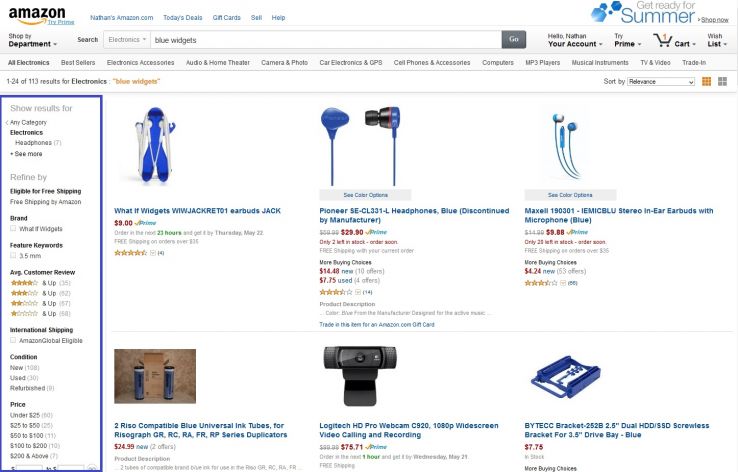Expand the Shop by Department menu
The image size is (738, 472).
point(32,40)
